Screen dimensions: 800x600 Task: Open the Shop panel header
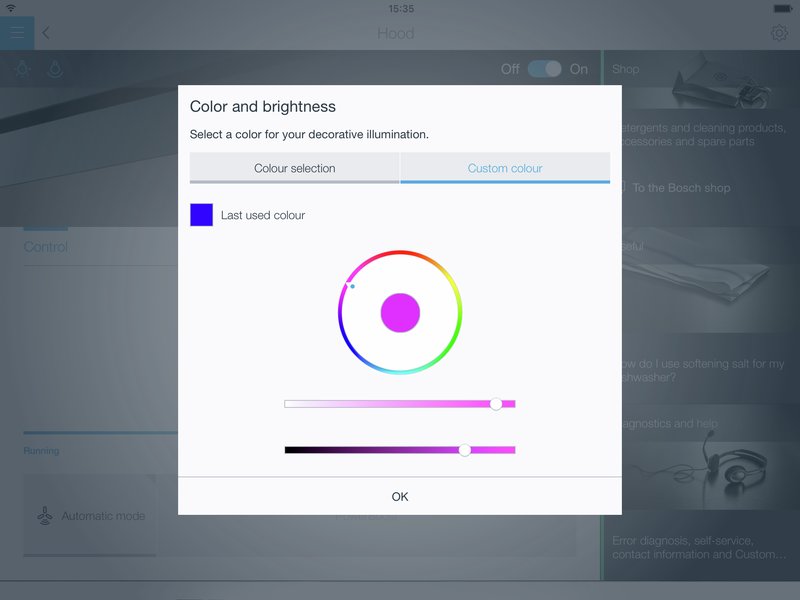click(x=626, y=69)
